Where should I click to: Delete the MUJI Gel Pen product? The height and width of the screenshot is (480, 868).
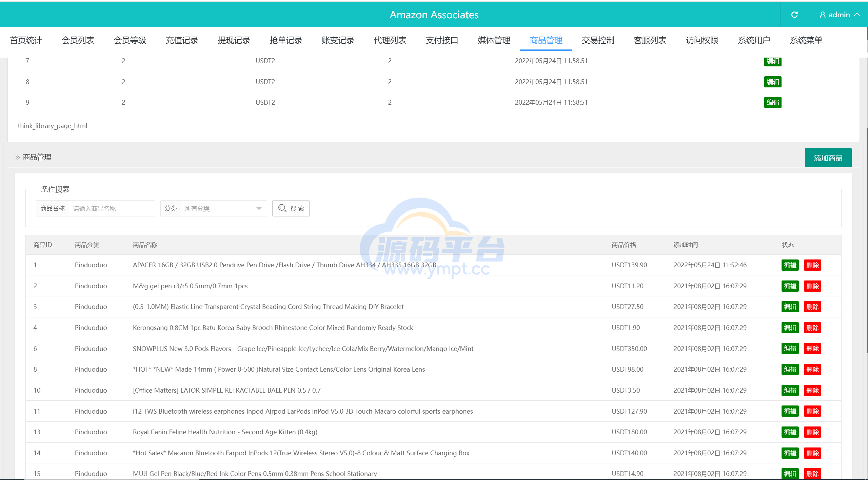pyautogui.click(x=812, y=474)
